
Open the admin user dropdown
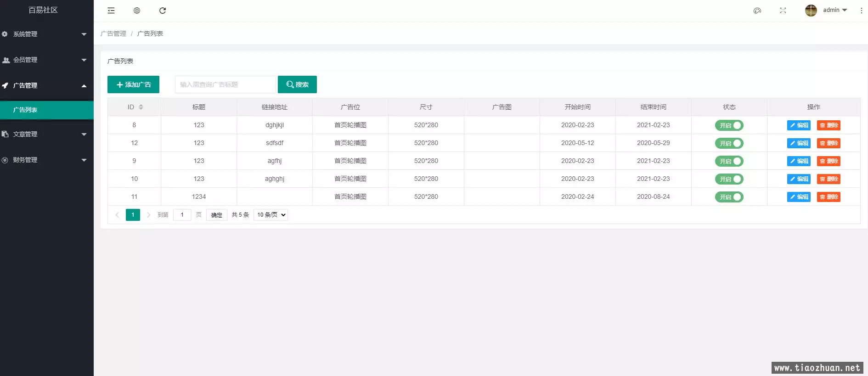(x=834, y=10)
